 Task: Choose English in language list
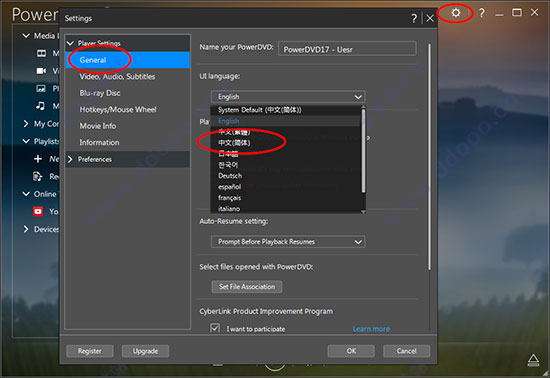pyautogui.click(x=286, y=121)
